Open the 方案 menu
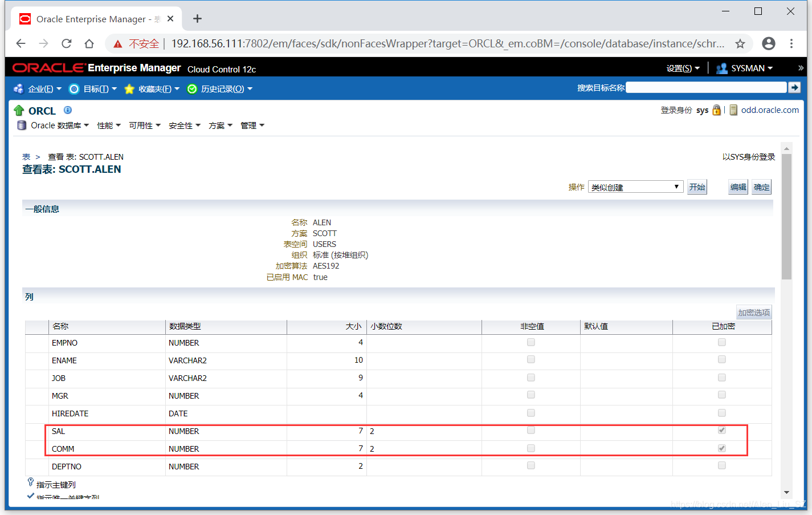 click(221, 125)
